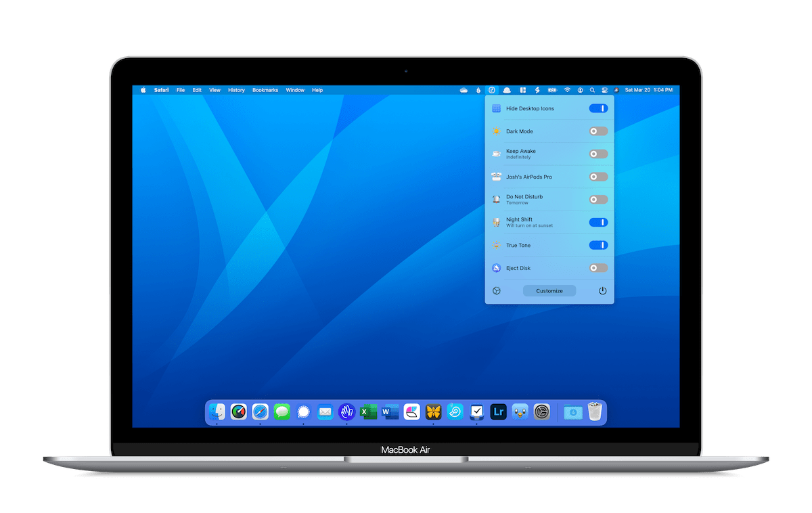Click the Hide Desktop Icons grid icon

[497, 108]
